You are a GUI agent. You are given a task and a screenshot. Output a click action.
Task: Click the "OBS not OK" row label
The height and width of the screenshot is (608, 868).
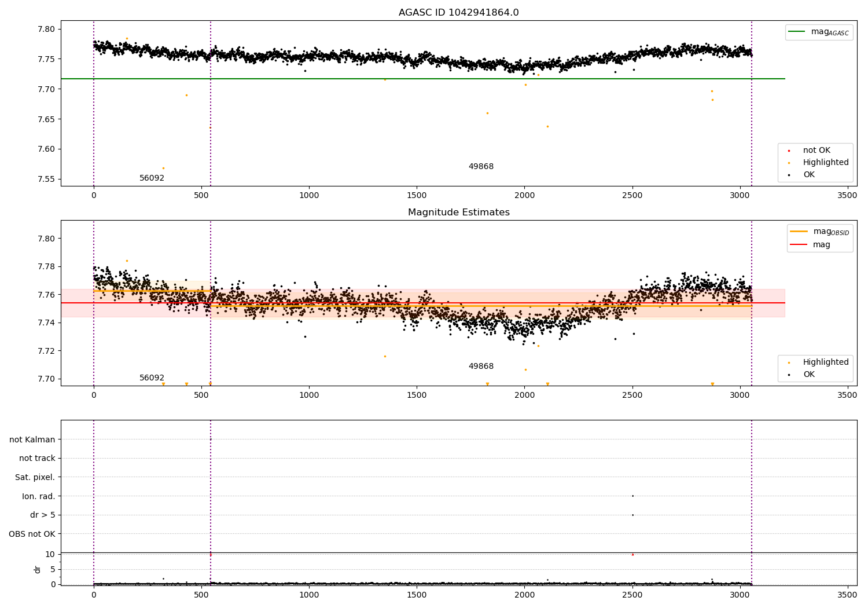pos(32,534)
